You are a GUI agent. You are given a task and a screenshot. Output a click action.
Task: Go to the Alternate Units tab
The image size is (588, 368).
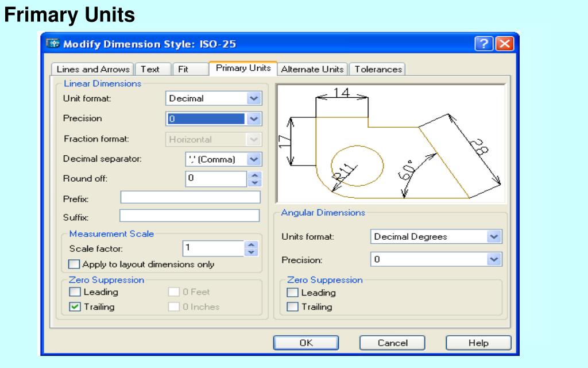pos(312,70)
